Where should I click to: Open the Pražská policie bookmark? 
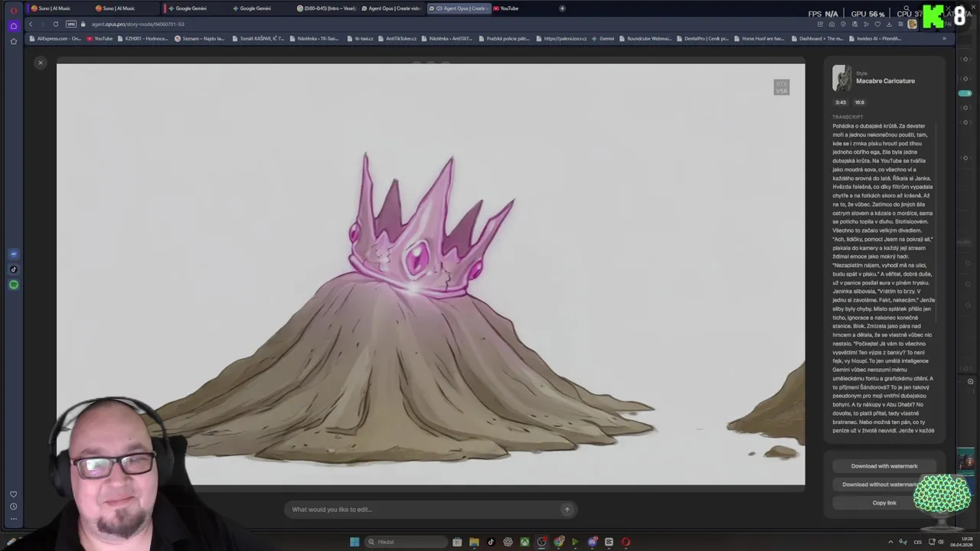(x=503, y=38)
